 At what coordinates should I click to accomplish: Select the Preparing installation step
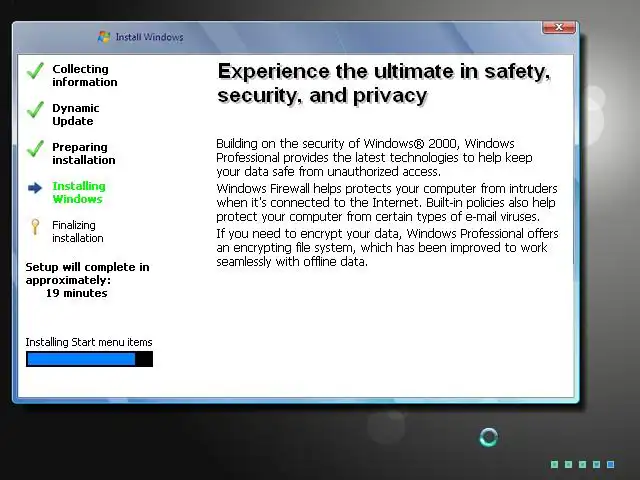(84, 153)
